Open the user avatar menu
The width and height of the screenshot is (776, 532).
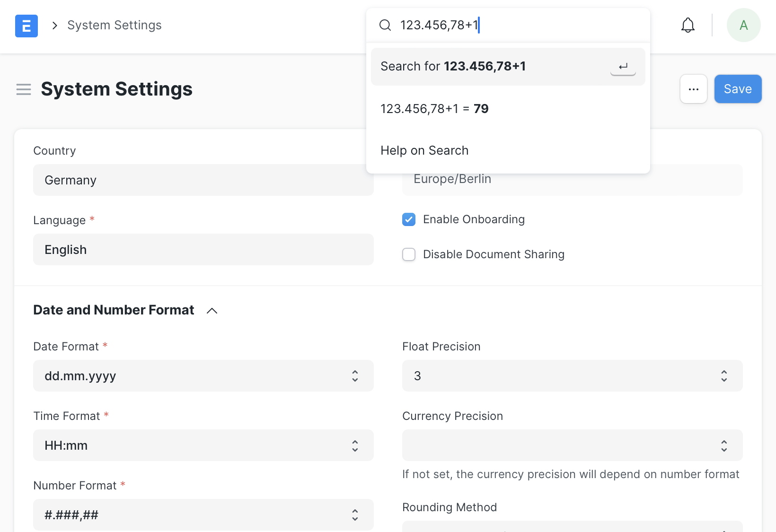[743, 25]
